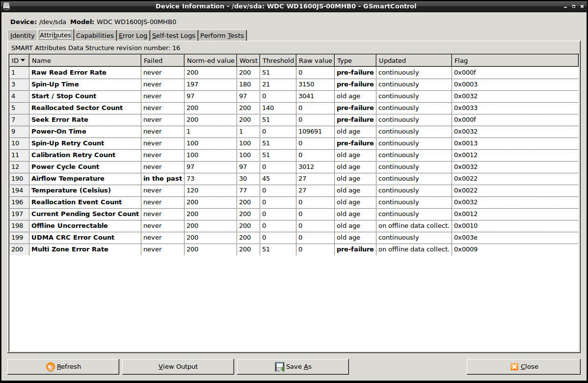This screenshot has height=383, width=588.
Task: Click the Threshold column header
Action: (x=278, y=60)
